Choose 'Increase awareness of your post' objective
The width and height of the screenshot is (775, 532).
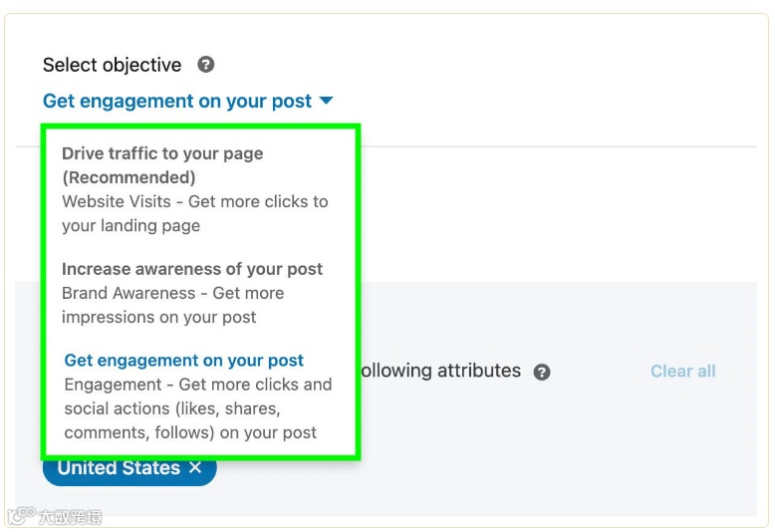click(192, 269)
